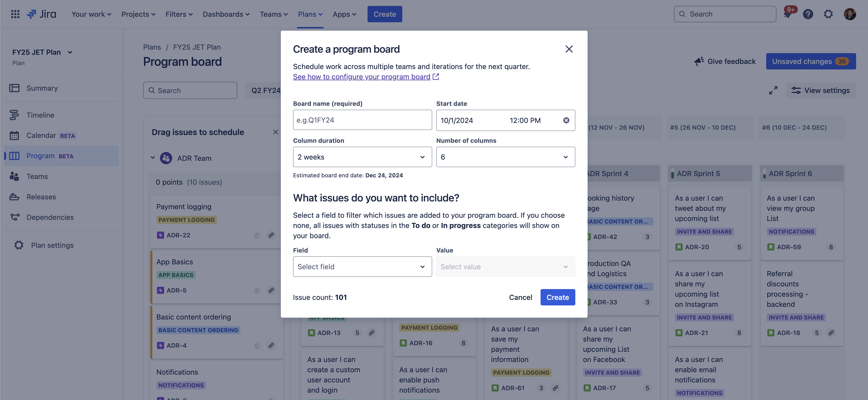Click the fullscreen expand arrows icon
The image size is (868, 400).
click(773, 90)
